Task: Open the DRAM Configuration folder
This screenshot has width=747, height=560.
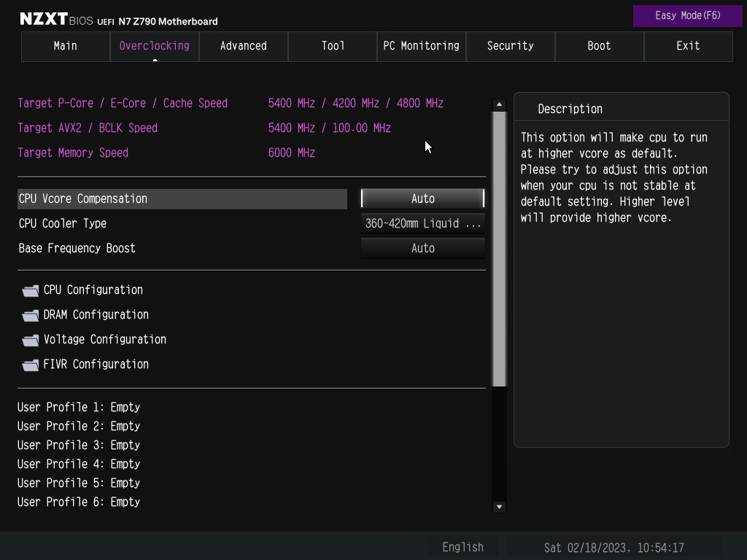Action: pyautogui.click(x=95, y=314)
